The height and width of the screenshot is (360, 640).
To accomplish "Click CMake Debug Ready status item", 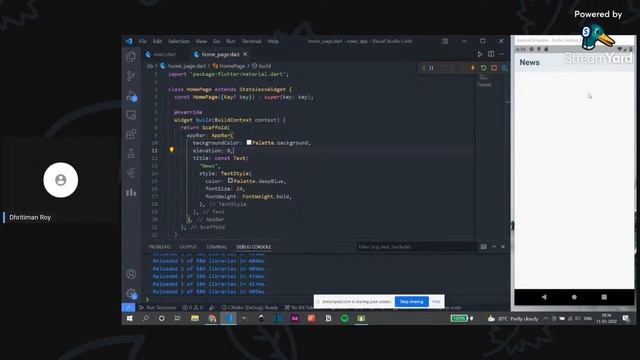I will coord(250,308).
